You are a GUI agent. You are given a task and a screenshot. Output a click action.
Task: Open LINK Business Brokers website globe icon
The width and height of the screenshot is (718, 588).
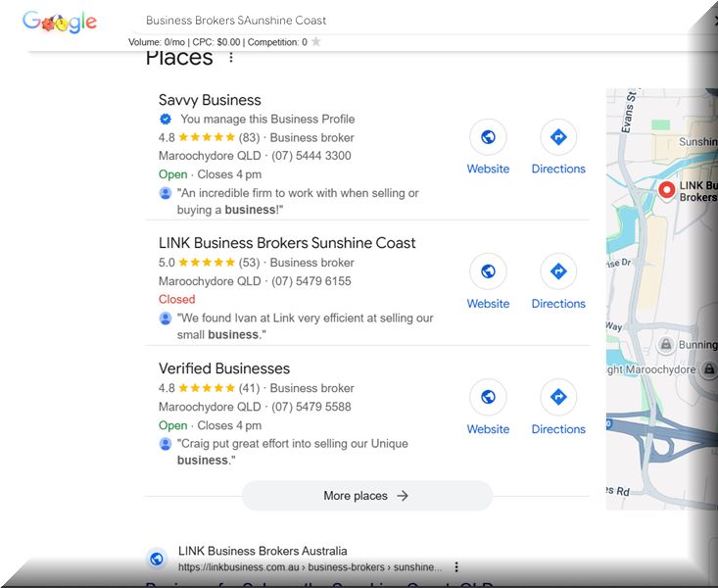tap(488, 271)
